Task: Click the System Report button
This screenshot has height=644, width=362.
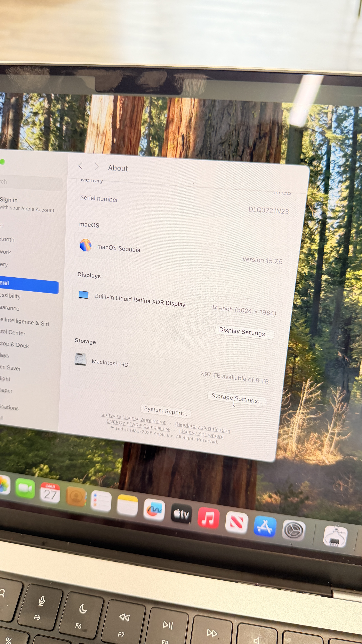Action: (165, 411)
